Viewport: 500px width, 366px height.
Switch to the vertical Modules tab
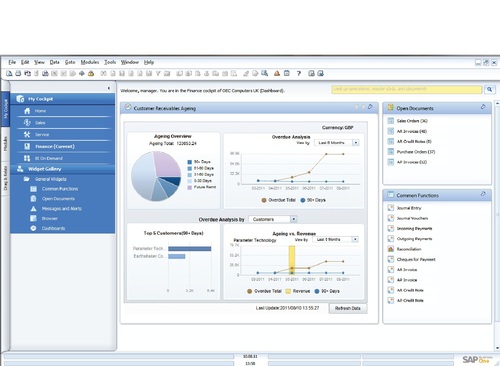[5, 144]
